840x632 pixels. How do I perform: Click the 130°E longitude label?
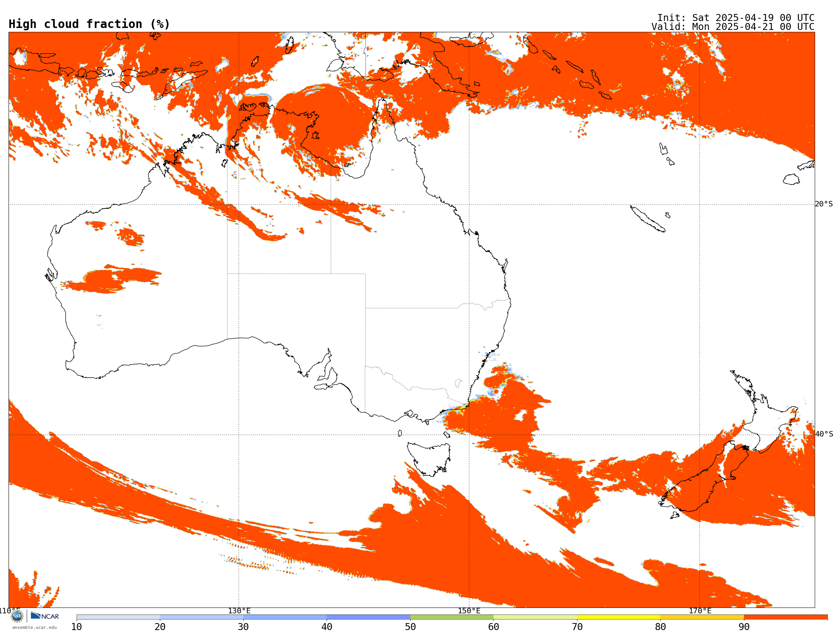(x=239, y=611)
